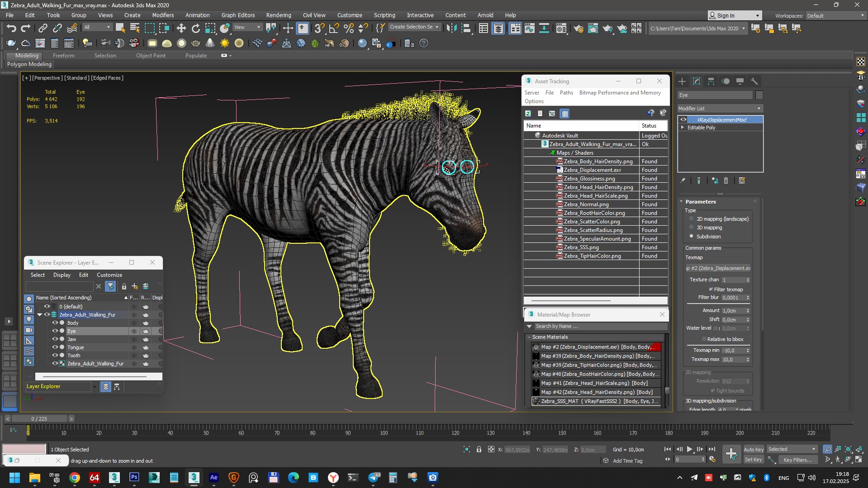The height and width of the screenshot is (488, 868).
Task: Click Go to Start playback button
Action: pos(668,449)
